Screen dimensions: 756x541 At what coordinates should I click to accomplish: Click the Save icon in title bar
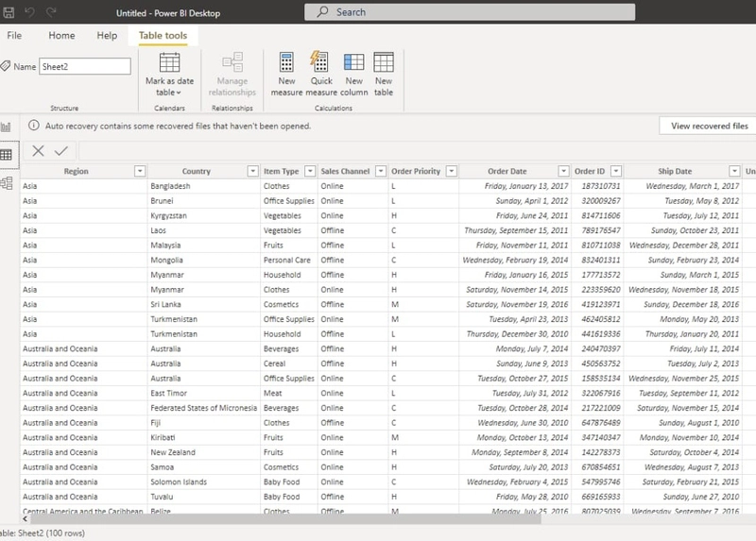coord(9,12)
